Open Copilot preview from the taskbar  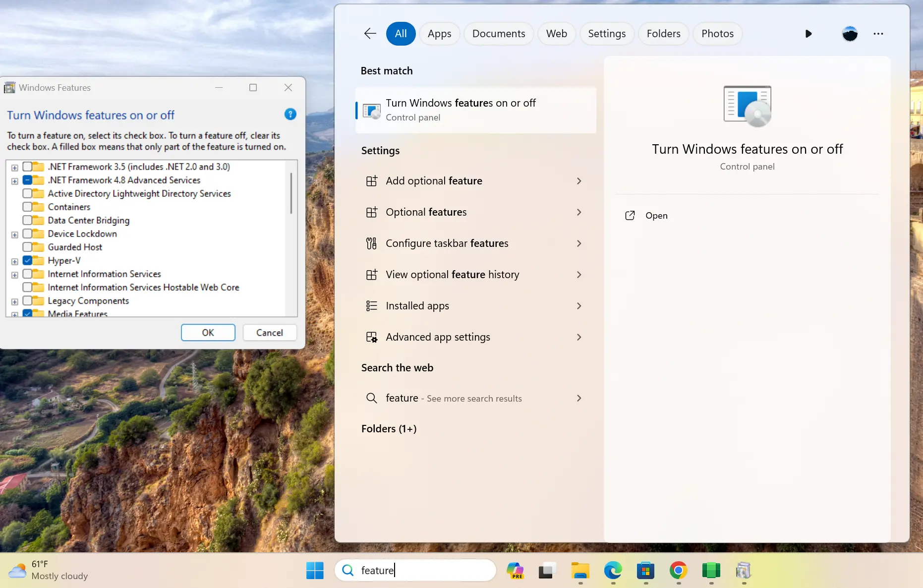click(515, 571)
